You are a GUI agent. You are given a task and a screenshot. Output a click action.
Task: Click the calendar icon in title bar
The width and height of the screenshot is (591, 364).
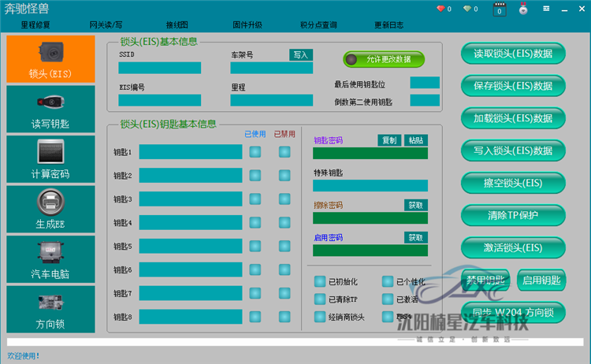[x=499, y=9]
